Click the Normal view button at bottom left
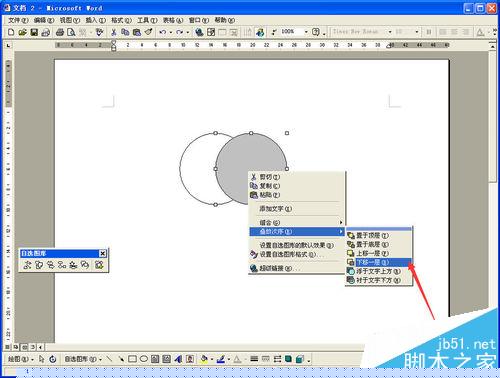 pyautogui.click(x=7, y=347)
